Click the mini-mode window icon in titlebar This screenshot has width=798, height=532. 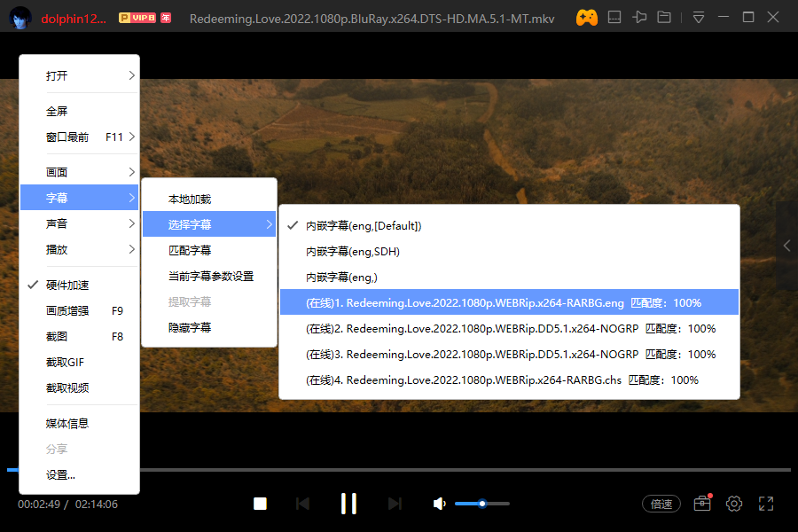pos(614,16)
